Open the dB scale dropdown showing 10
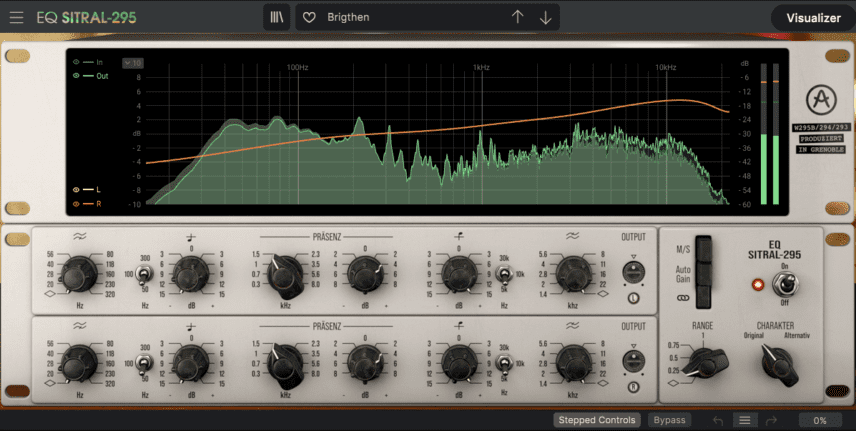The image size is (856, 431). (133, 63)
